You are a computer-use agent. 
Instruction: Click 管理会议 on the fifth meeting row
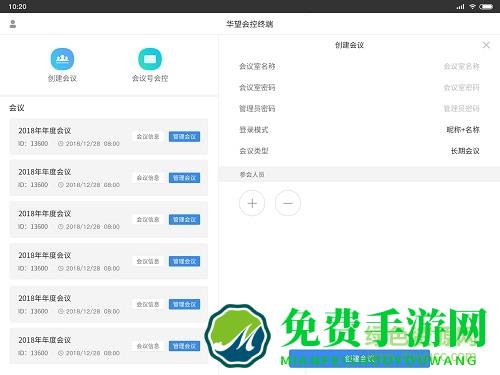point(184,304)
